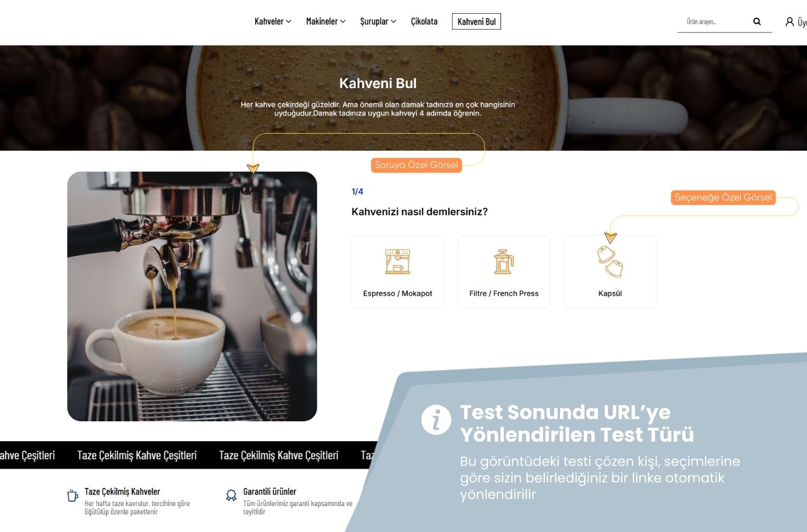
Task: Expand the Kahveler dropdown menu
Action: [x=272, y=21]
